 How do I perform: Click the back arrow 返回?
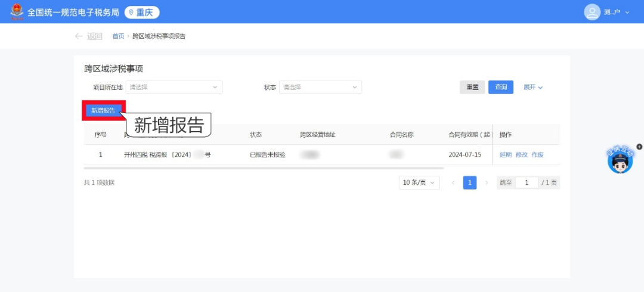[x=88, y=36]
